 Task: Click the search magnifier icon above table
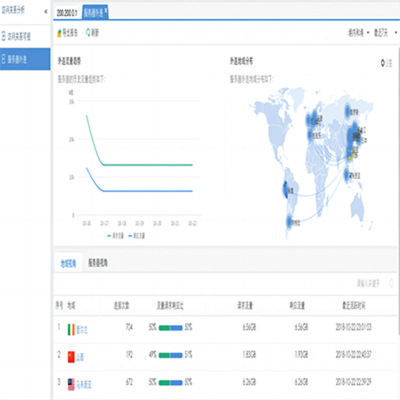click(391, 283)
